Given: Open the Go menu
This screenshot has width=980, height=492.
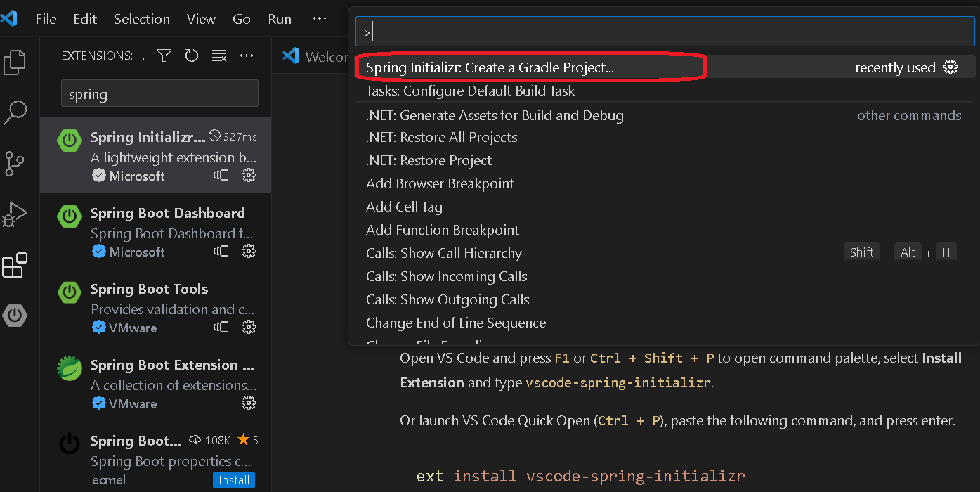Looking at the screenshot, I should click(x=242, y=19).
